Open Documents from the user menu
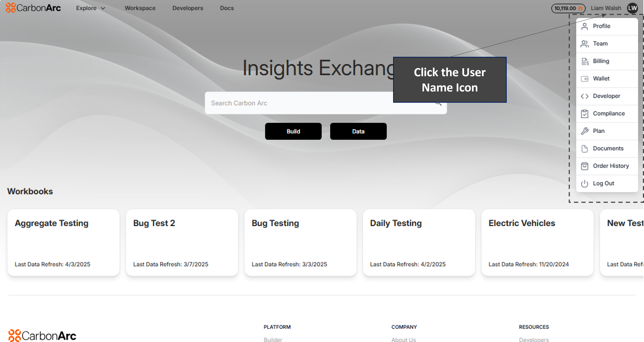Viewport: 644px width, 342px height. tap(607, 149)
